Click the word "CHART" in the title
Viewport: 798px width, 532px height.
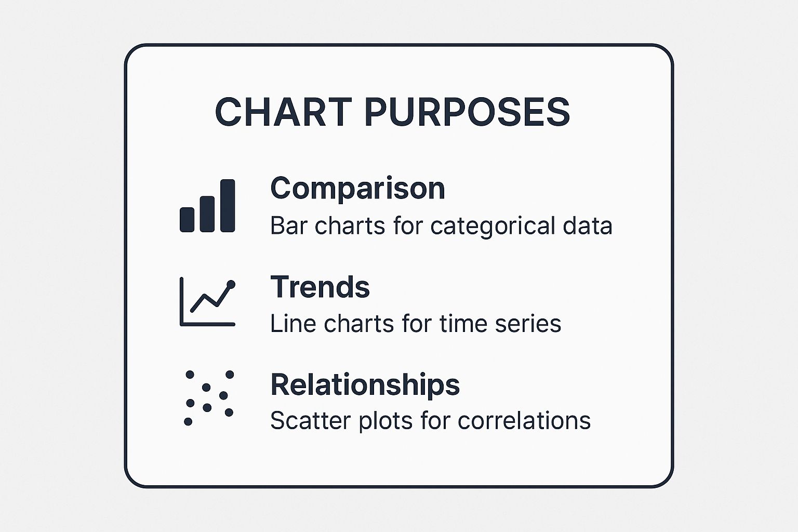283,112
